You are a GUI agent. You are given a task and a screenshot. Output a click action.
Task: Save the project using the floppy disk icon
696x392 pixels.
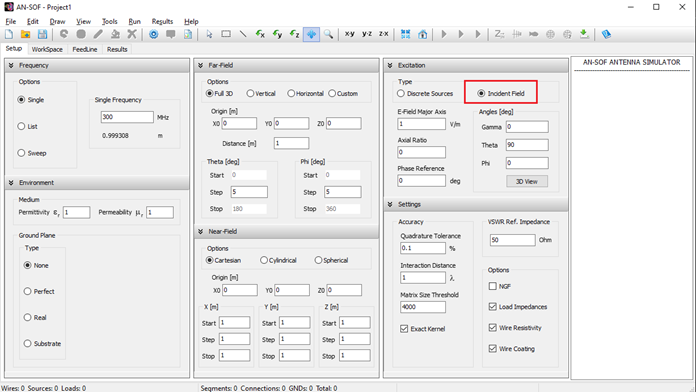[42, 34]
